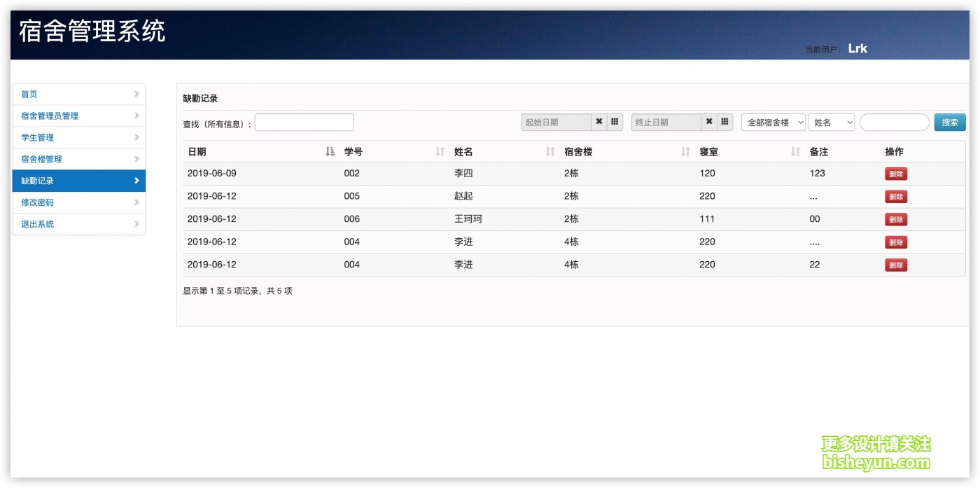Go to 首页 in sidebar
Image resolution: width=980 pixels, height=488 pixels.
[79, 95]
